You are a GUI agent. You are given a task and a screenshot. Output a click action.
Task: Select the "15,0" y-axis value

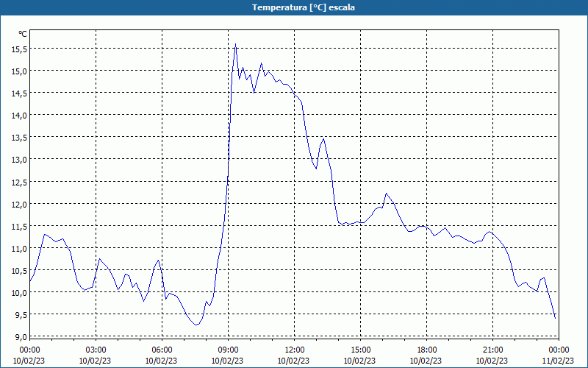20,71
